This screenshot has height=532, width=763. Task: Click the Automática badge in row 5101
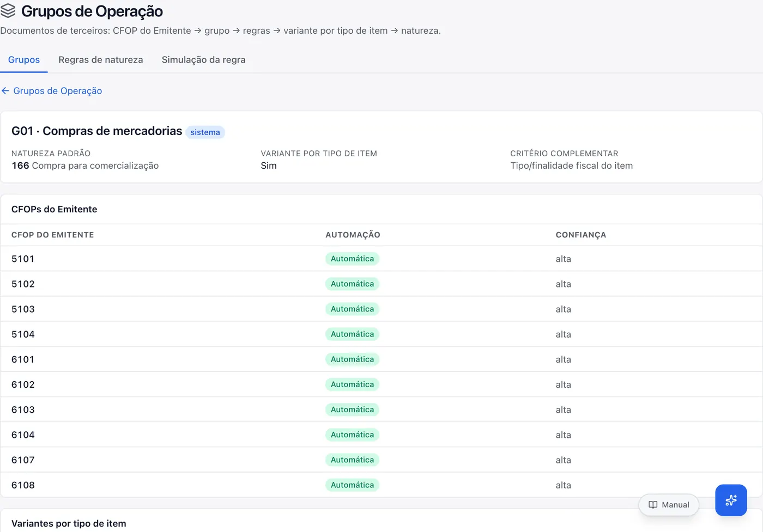point(353,259)
